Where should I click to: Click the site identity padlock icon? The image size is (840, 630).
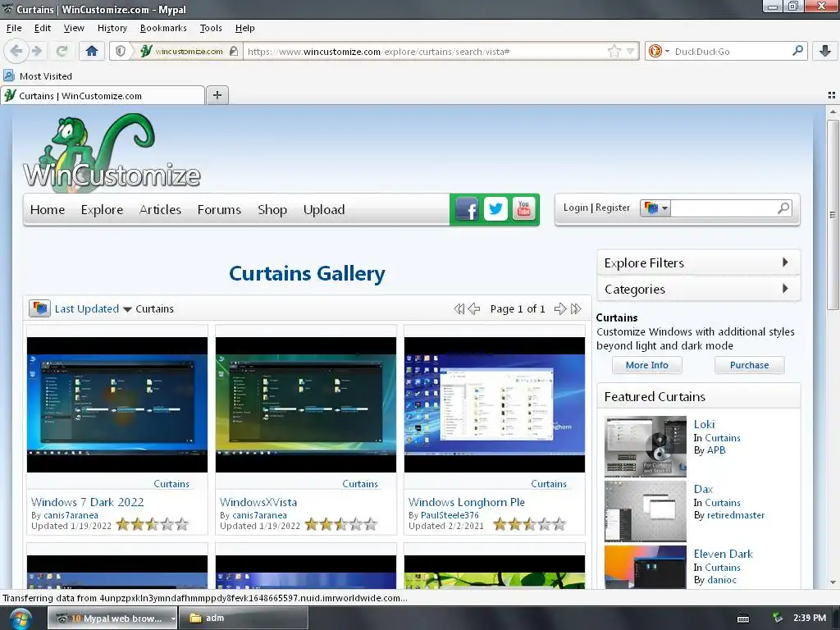[x=233, y=51]
